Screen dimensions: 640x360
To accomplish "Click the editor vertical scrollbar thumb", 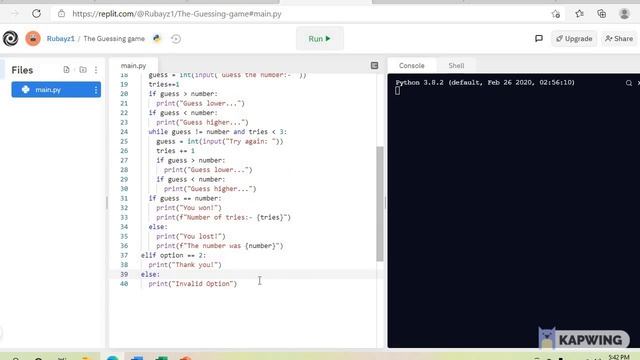I will click(x=380, y=203).
